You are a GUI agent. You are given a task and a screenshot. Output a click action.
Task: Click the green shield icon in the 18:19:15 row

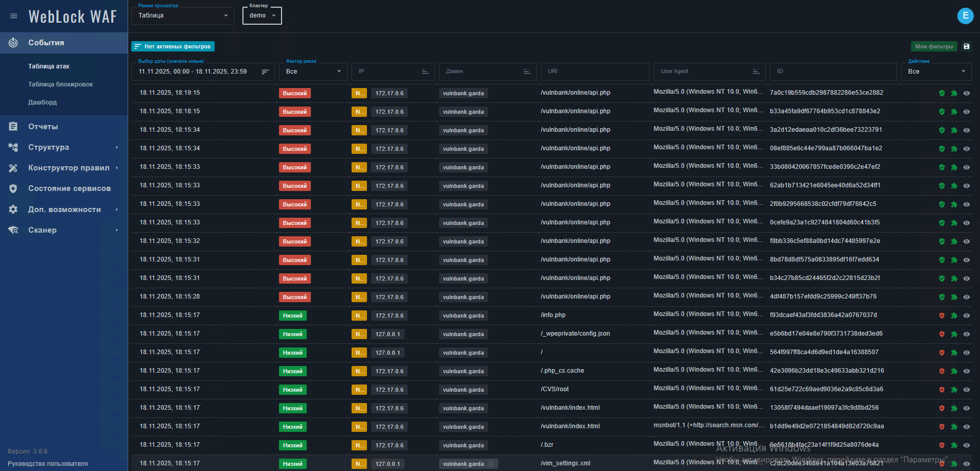[941, 93]
